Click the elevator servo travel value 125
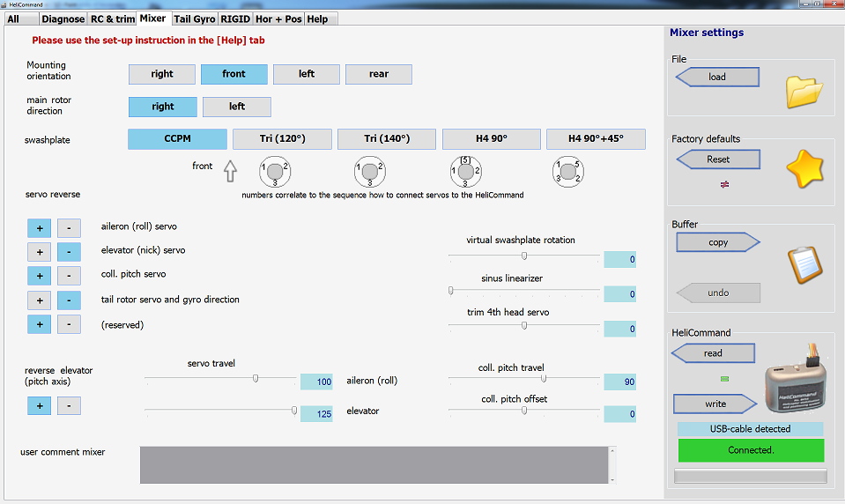Image resolution: width=845 pixels, height=504 pixels. (x=316, y=413)
